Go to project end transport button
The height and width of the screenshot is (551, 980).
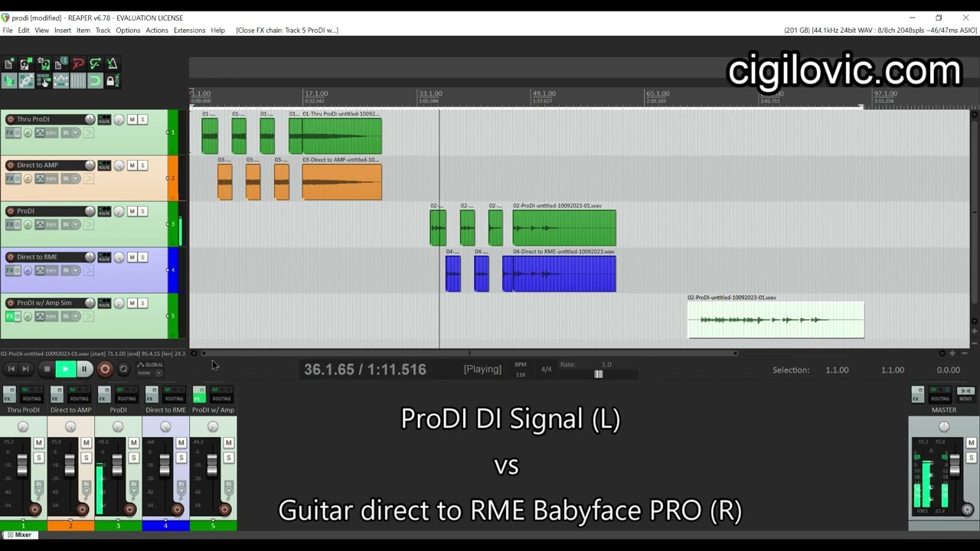26,369
